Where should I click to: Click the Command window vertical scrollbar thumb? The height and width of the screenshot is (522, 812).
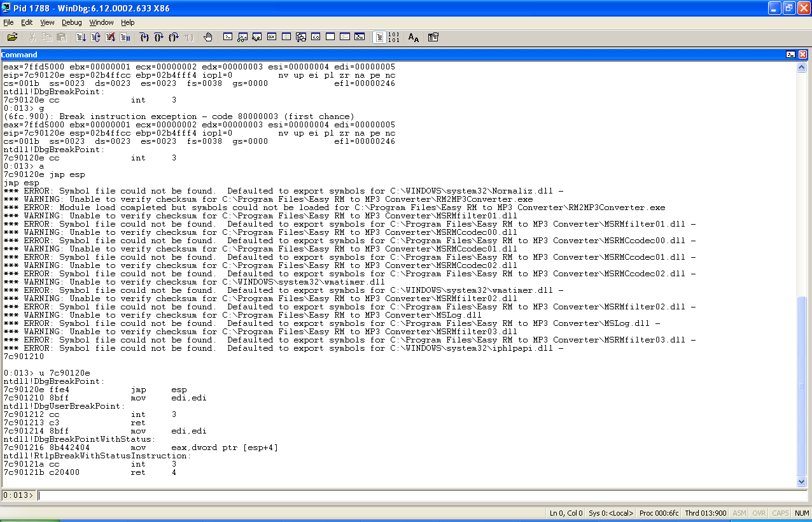[802, 385]
